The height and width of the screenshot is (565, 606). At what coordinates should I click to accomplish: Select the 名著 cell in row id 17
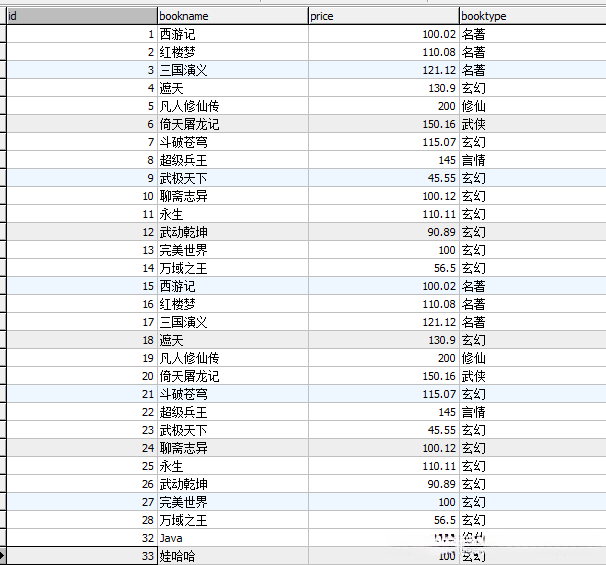[x=533, y=322]
